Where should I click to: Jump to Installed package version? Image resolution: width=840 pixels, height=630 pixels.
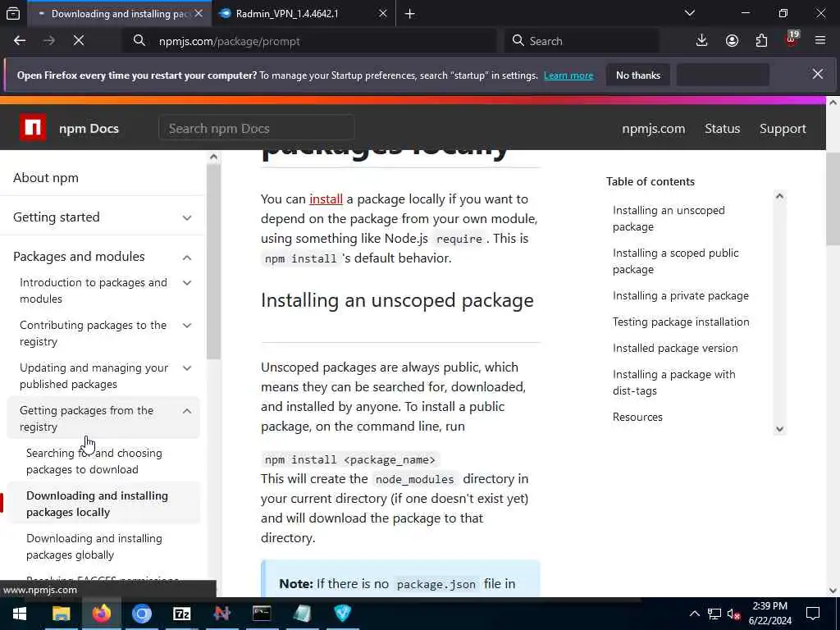click(675, 348)
